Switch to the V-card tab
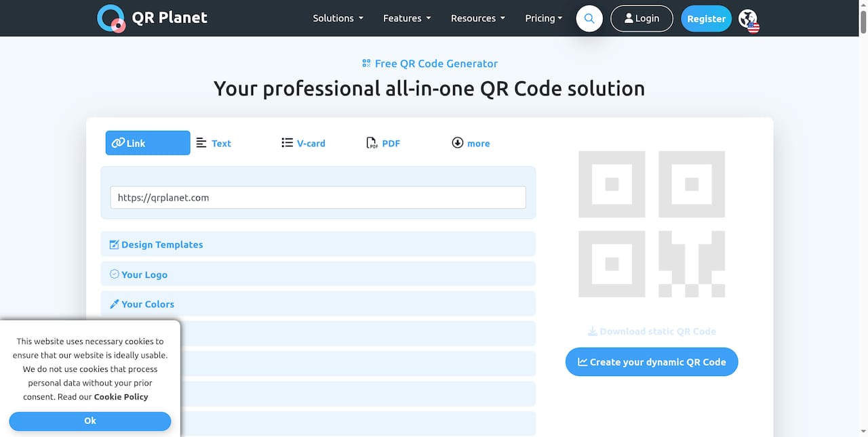The width and height of the screenshot is (868, 437). (303, 143)
